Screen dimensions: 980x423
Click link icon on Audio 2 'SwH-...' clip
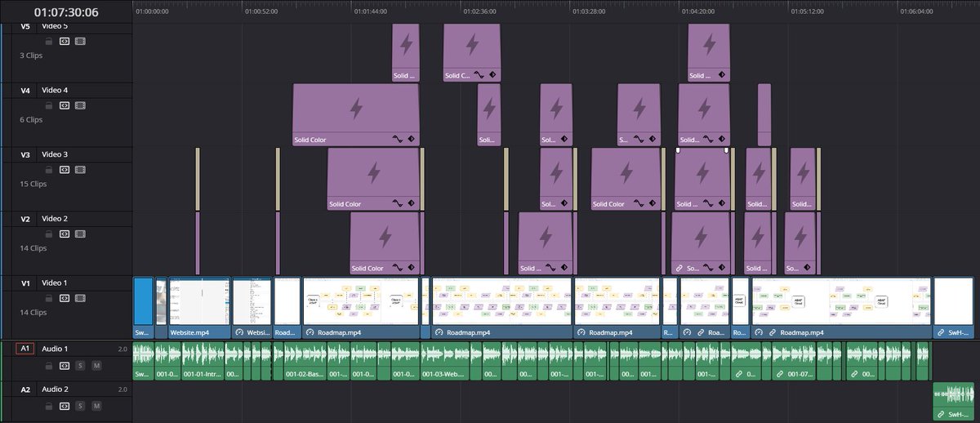[941, 416]
